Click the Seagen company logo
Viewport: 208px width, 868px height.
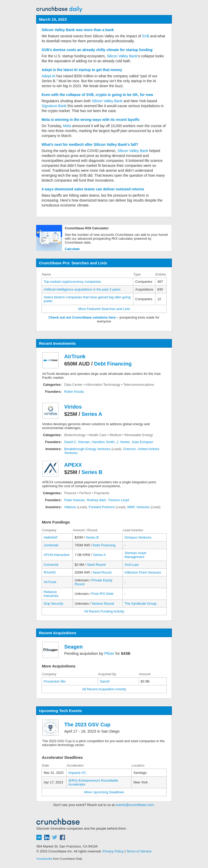pyautogui.click(x=50, y=650)
